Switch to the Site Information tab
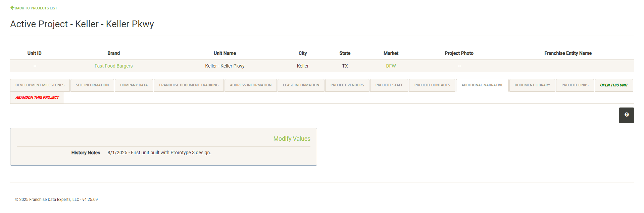The image size is (644, 213). (x=92, y=85)
